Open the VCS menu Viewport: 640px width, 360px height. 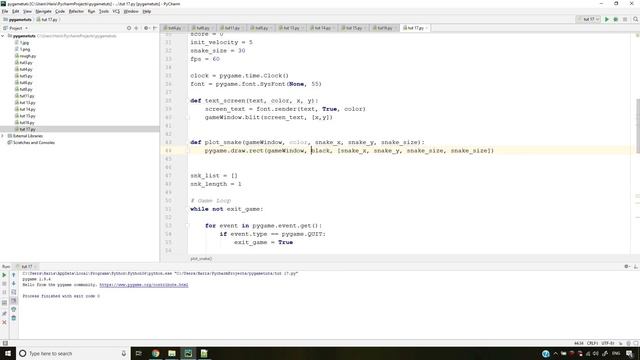(116, 11)
